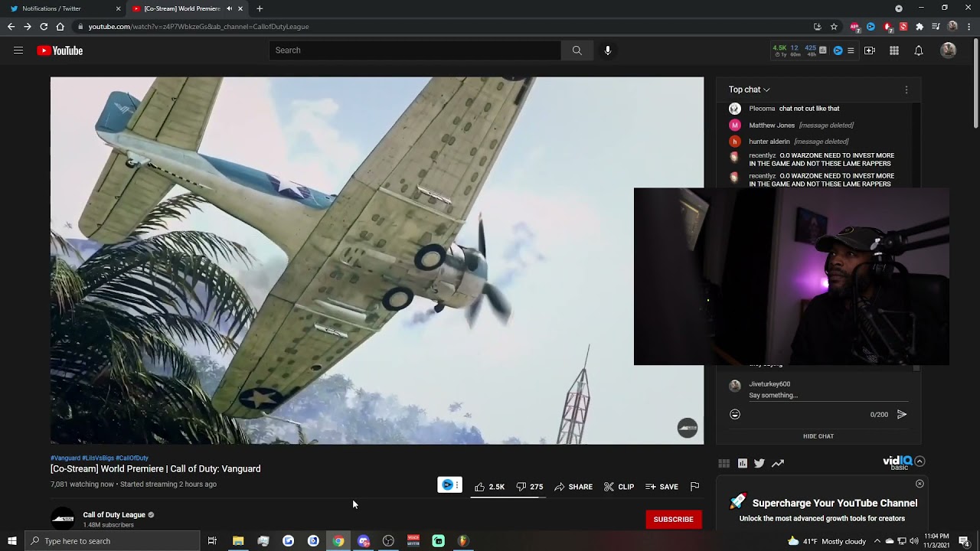
Task: Close the Supercharge vidIQ promo card
Action: [x=920, y=484]
